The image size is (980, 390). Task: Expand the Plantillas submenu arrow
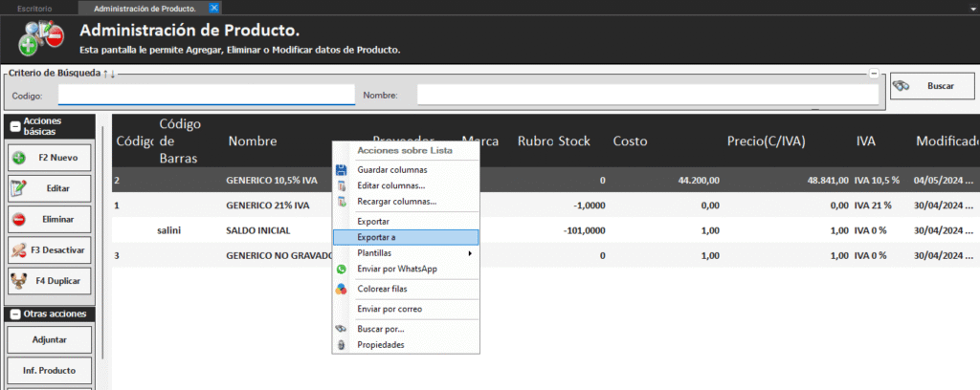click(x=469, y=253)
